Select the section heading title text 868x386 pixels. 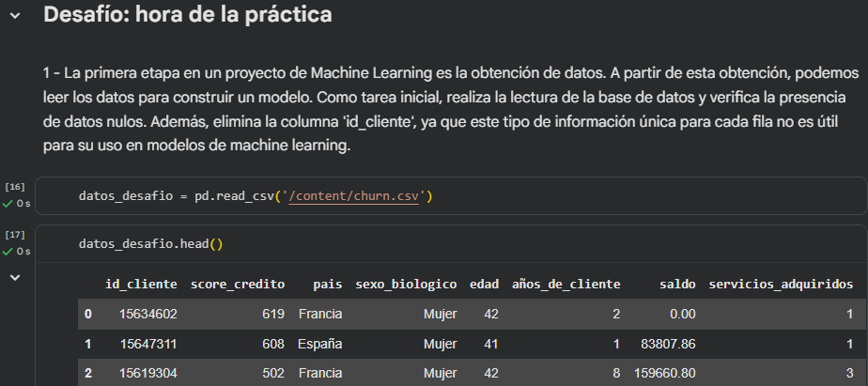(187, 17)
